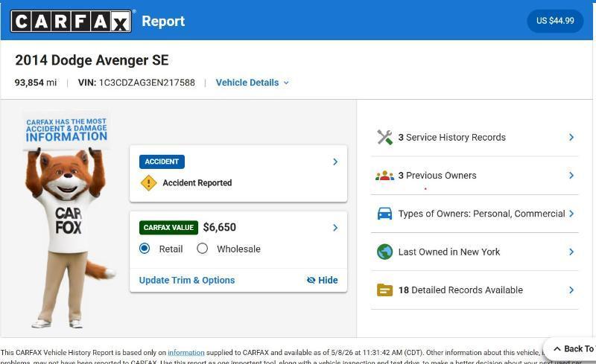This screenshot has width=596, height=364.
Task: Click the people Previous Owners icon
Action: pos(384,176)
